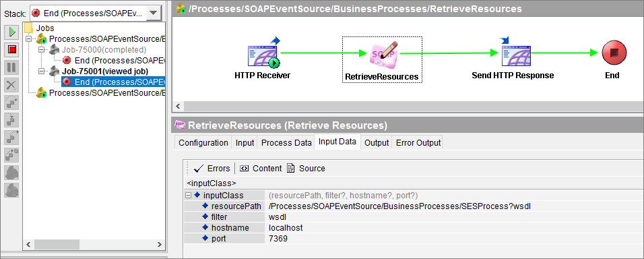The height and width of the screenshot is (259, 644).
Task: Click the Source view button
Action: pyautogui.click(x=306, y=168)
